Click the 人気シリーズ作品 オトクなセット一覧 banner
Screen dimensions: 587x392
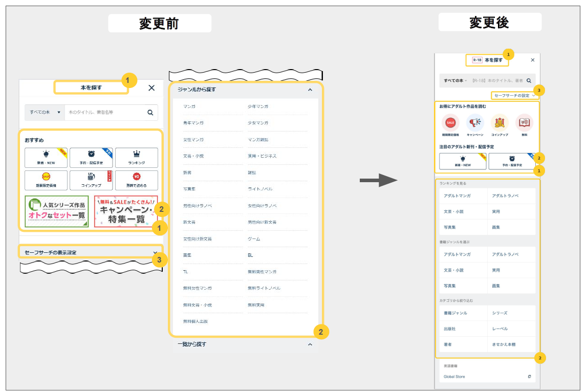click(x=57, y=211)
